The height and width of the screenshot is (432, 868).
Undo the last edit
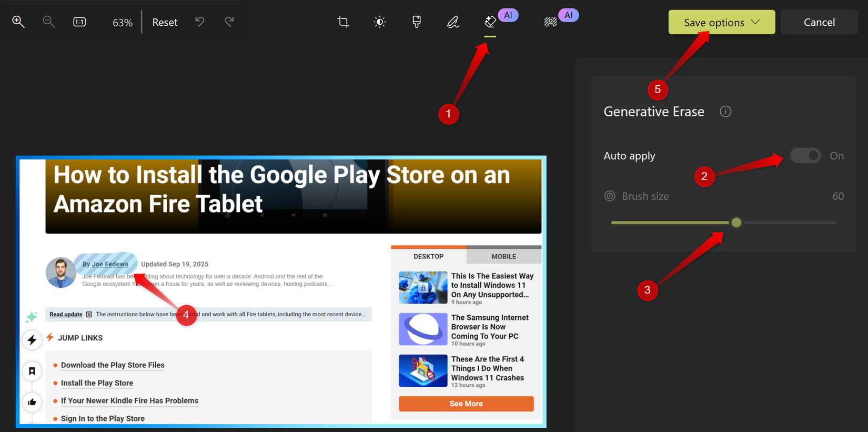coord(200,22)
